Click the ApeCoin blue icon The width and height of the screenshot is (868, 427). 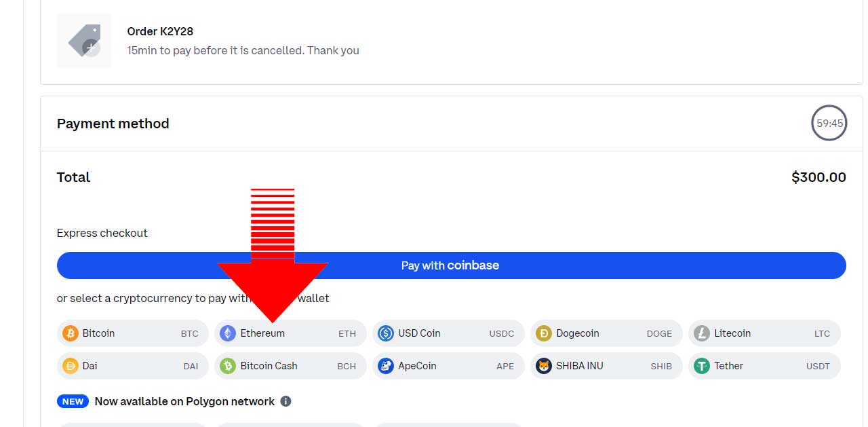point(386,366)
